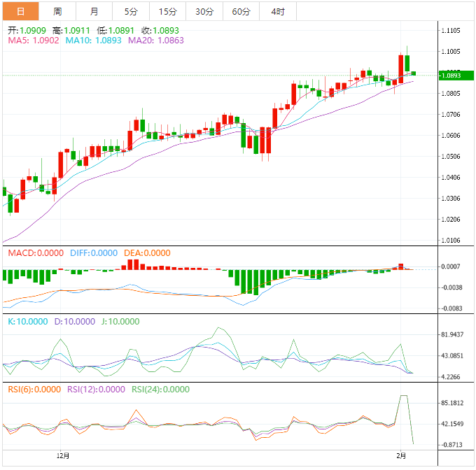Viewport: 476px width, 470px height.
Task: Click the 2月 date marker on axis
Action: 400,455
